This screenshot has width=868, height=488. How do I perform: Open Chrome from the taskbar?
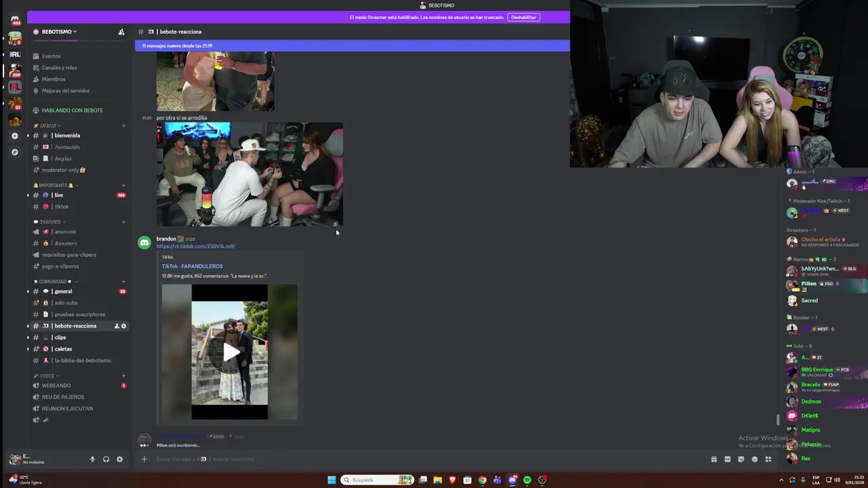pyautogui.click(x=482, y=480)
